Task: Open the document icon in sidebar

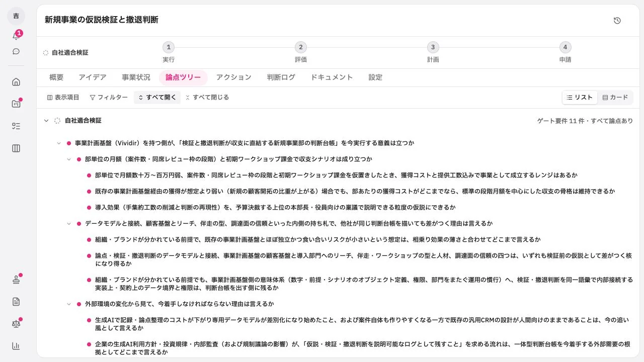Action: (x=16, y=302)
